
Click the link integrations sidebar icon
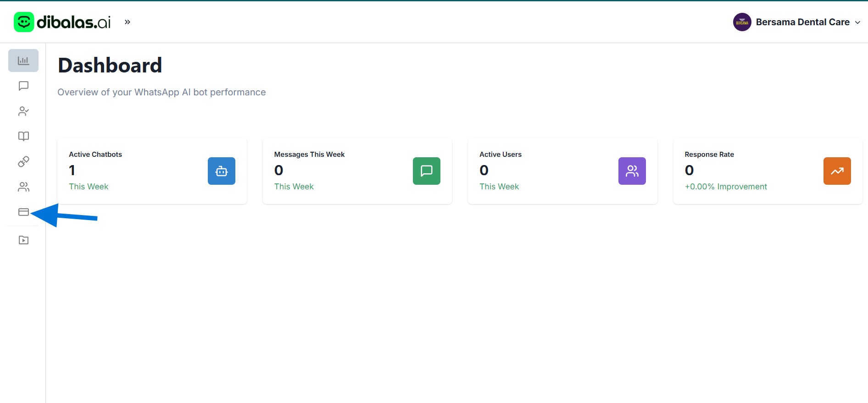click(x=23, y=161)
